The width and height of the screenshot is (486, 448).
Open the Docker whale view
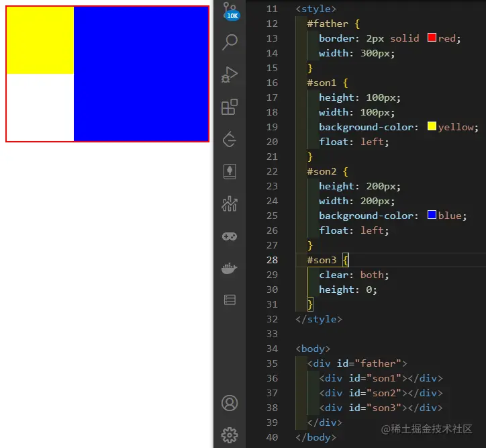[x=230, y=268]
